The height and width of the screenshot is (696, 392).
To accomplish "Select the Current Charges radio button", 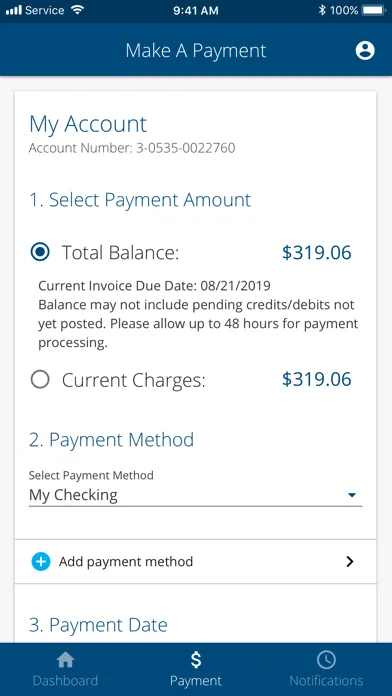I will (x=40, y=380).
